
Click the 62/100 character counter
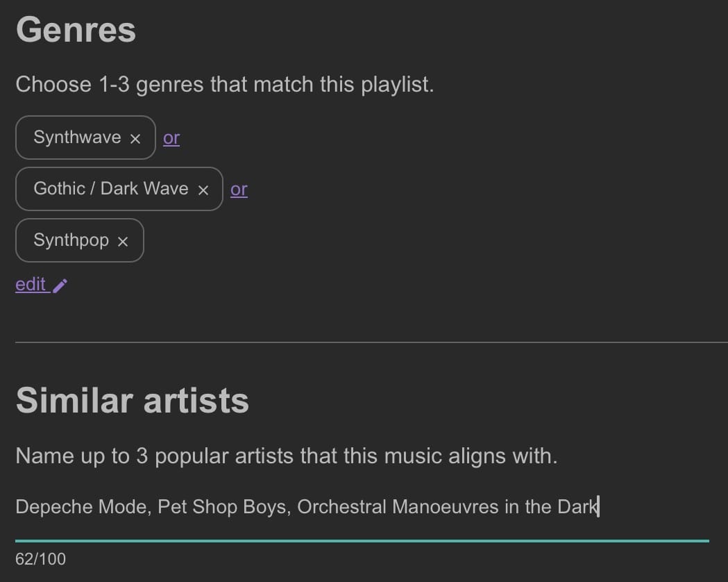(40, 558)
